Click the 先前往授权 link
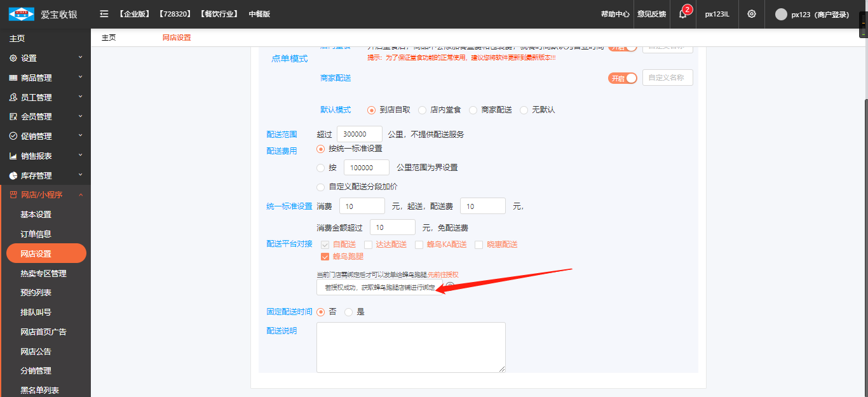 (443, 275)
